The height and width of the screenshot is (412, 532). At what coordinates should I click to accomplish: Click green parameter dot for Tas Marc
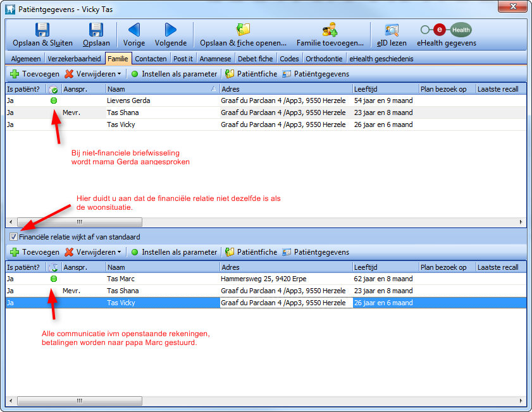54,279
